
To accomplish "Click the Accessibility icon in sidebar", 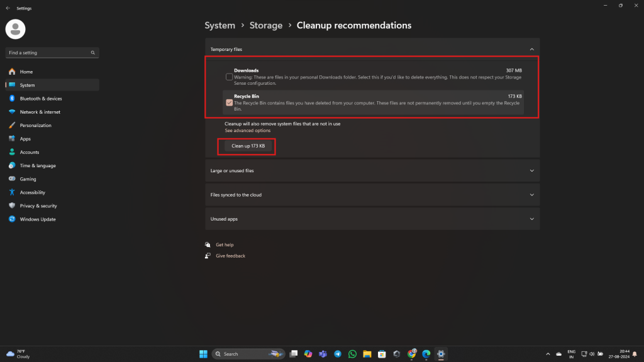I will 12,192.
